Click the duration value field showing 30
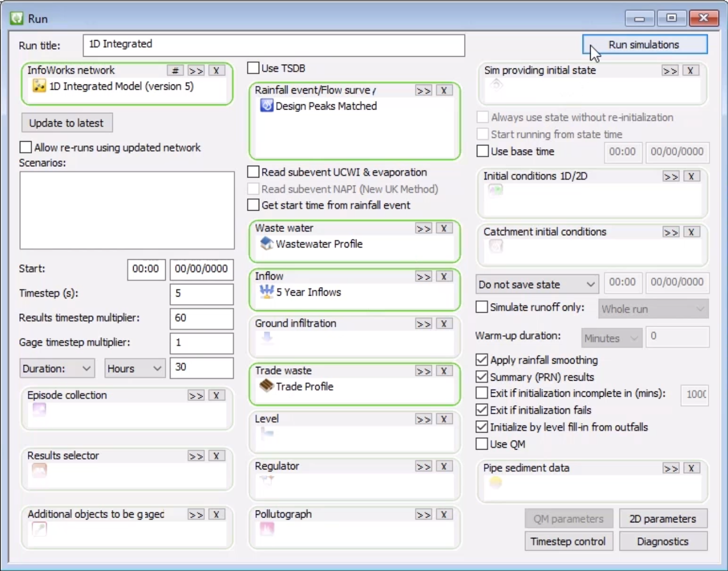This screenshot has height=571, width=728. 202,367
